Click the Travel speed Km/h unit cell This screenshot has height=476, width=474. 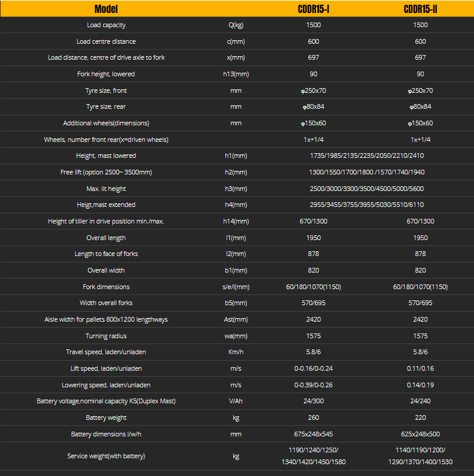[x=236, y=352]
